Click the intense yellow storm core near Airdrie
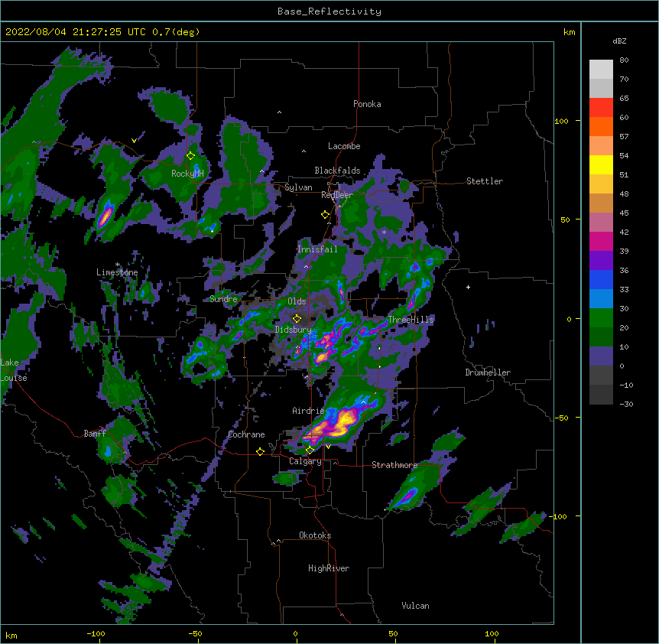This screenshot has width=659, height=644. 346,420
